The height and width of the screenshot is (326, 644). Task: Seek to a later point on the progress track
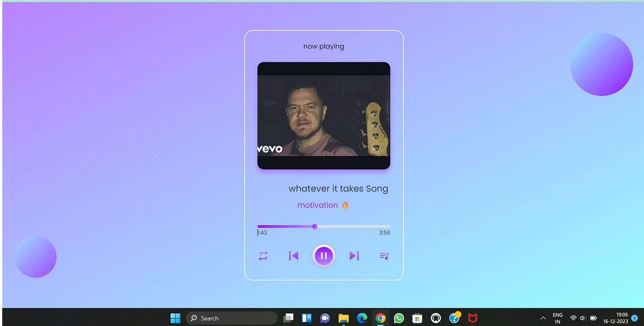[354, 227]
